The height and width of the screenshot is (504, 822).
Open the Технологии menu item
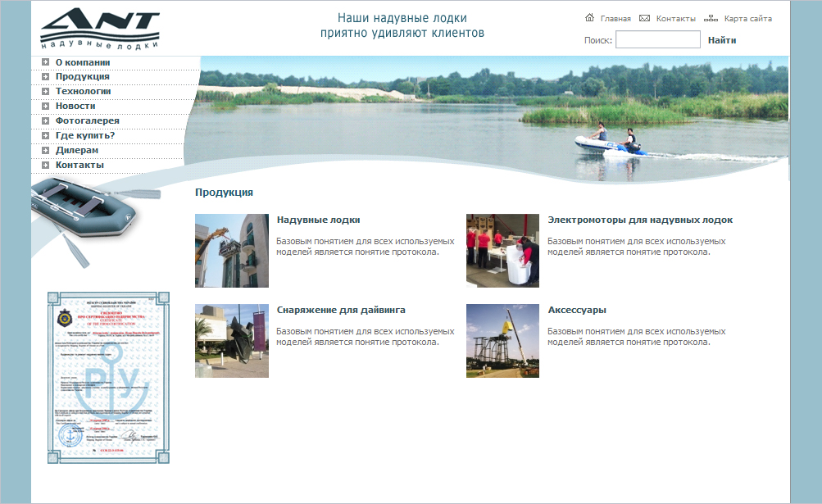coord(82,91)
